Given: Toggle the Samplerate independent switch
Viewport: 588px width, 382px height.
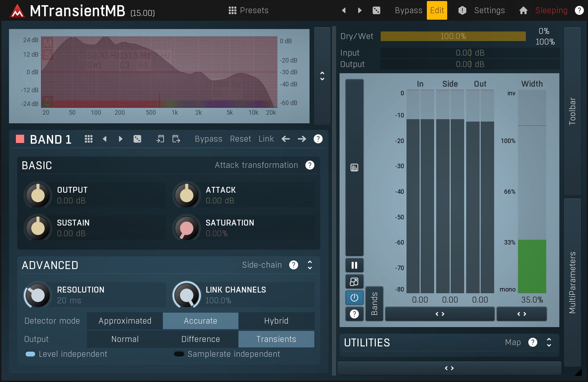Looking at the screenshot, I should coord(179,354).
